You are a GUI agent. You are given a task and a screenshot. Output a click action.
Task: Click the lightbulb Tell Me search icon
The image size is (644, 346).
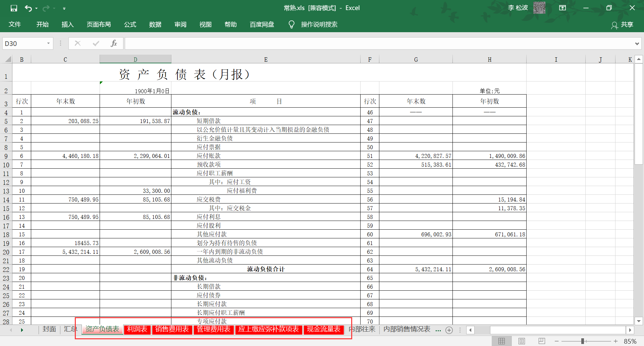coord(291,24)
